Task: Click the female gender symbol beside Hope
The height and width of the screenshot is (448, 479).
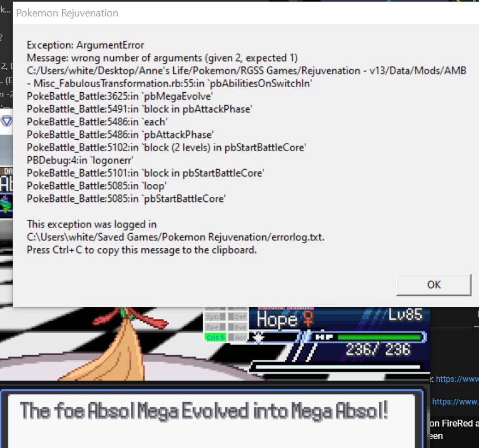Action: click(x=308, y=318)
